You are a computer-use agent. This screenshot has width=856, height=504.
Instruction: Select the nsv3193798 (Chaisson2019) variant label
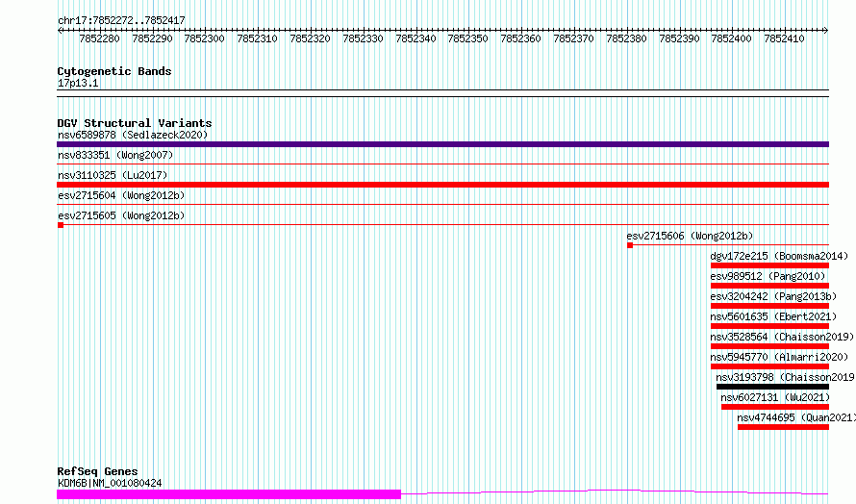pyautogui.click(x=786, y=377)
